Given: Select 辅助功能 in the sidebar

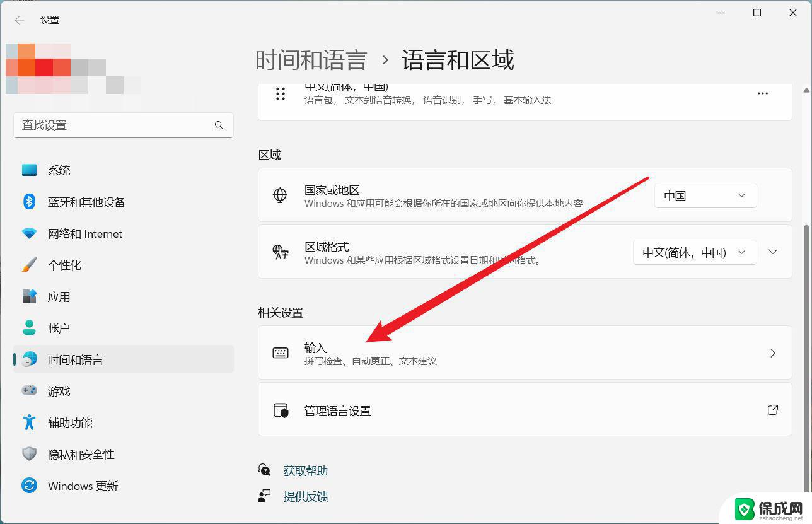Looking at the screenshot, I should 124,422.
